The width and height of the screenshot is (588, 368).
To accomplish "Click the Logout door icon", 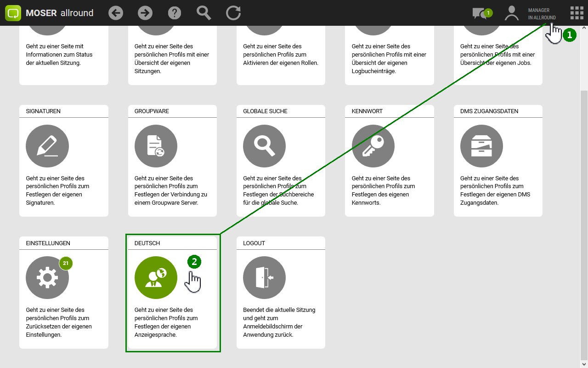I will pyautogui.click(x=264, y=278).
